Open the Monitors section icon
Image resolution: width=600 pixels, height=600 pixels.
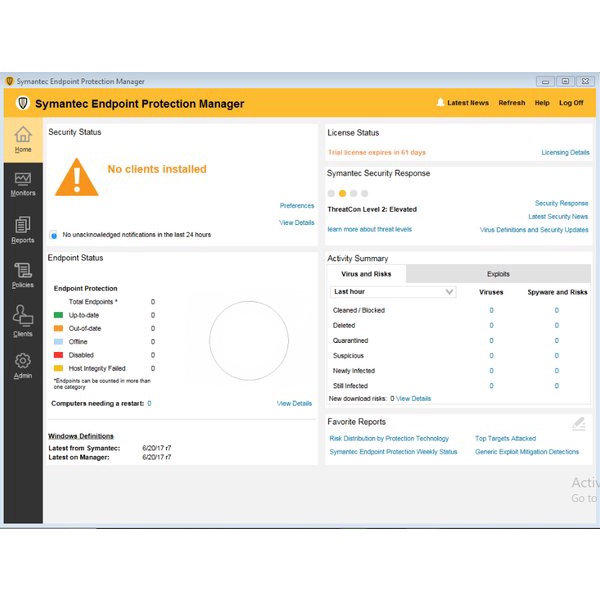pyautogui.click(x=23, y=179)
